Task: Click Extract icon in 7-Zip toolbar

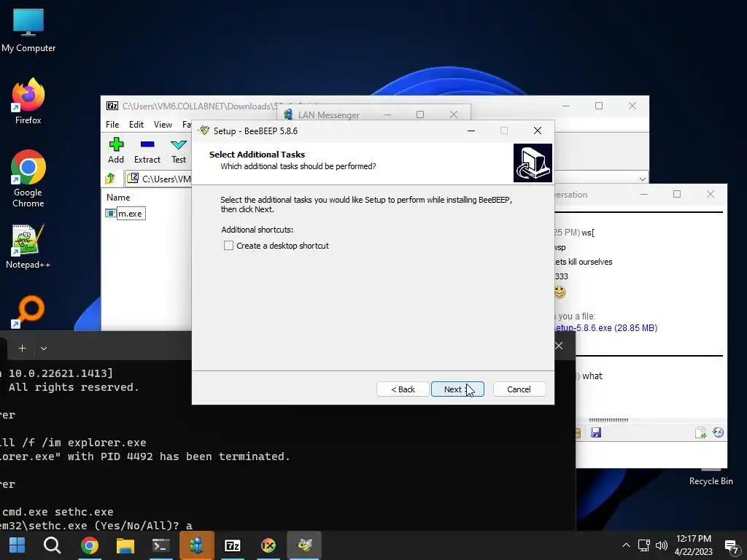Action: [x=147, y=150]
